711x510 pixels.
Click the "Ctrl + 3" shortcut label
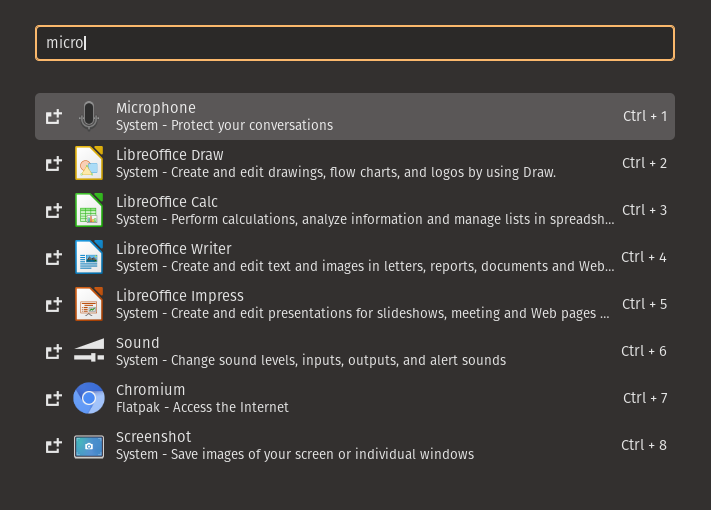click(644, 210)
